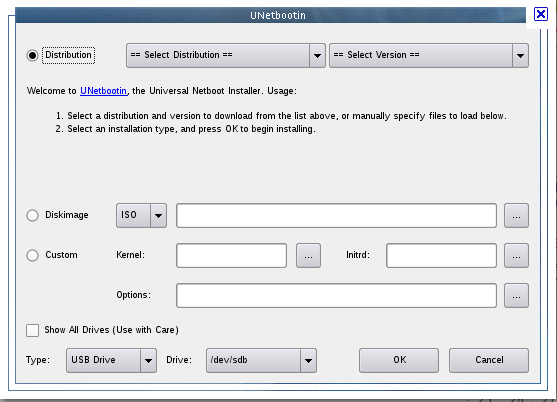557x402 pixels.
Task: Click the Initrd input field
Action: click(441, 255)
